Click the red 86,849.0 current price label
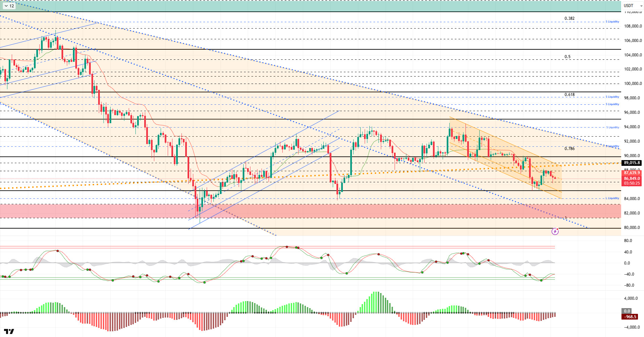 (x=632, y=179)
